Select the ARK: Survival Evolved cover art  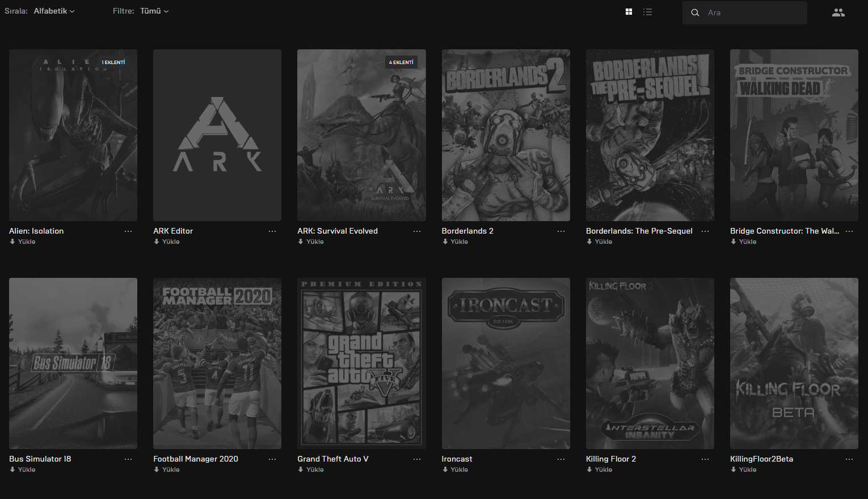click(361, 135)
